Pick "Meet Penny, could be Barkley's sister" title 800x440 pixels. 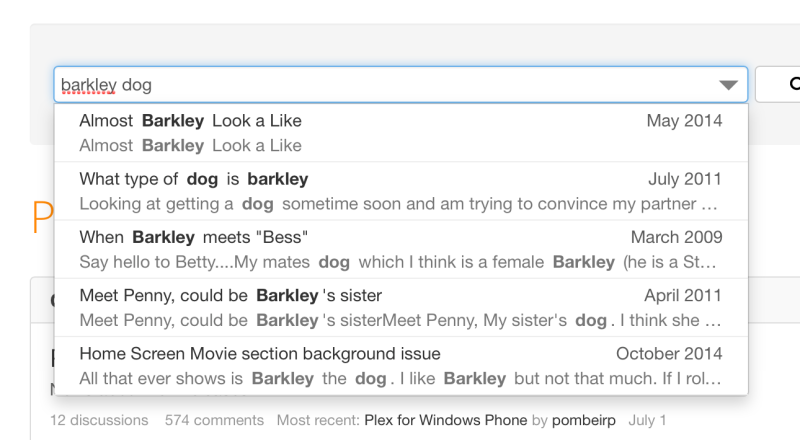click(230, 295)
